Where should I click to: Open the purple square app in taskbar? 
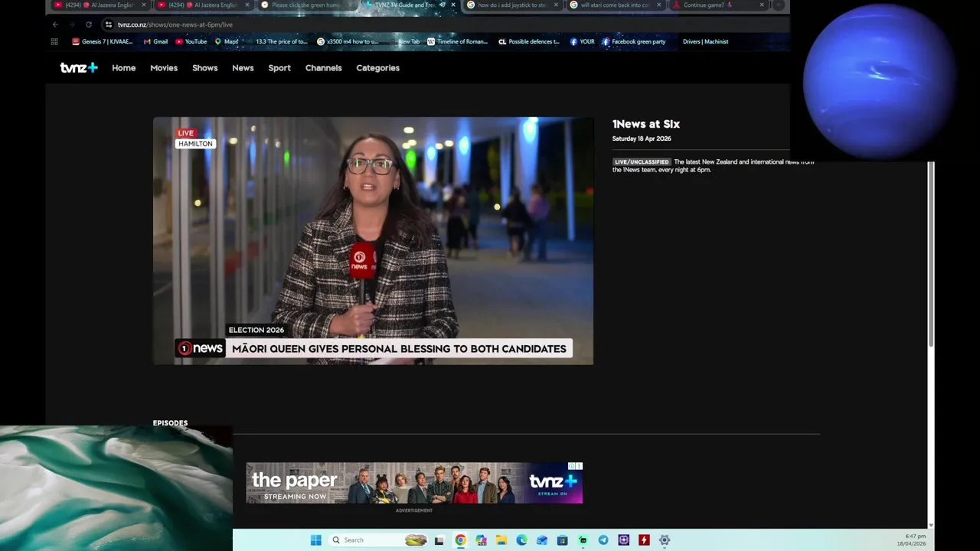click(x=623, y=540)
